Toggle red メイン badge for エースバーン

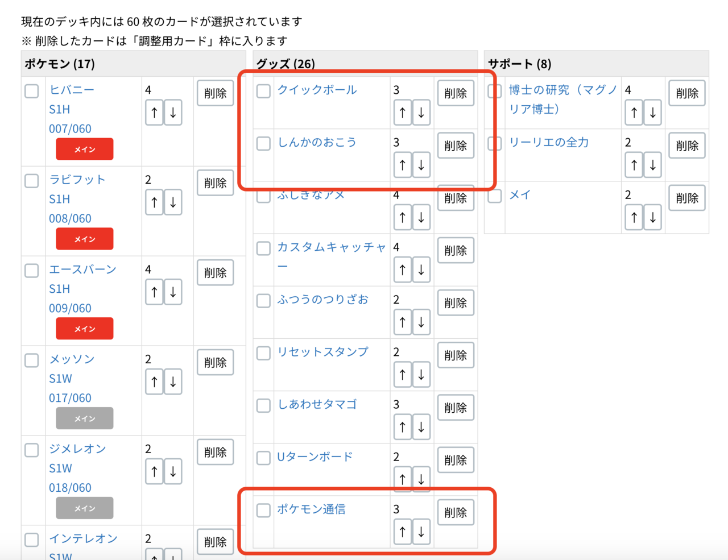click(84, 329)
